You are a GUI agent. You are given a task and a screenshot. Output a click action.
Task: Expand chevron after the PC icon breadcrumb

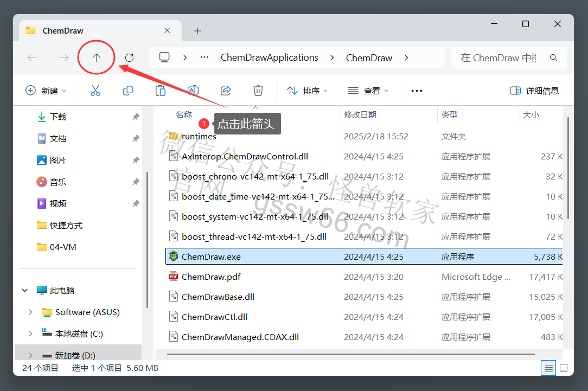point(185,57)
